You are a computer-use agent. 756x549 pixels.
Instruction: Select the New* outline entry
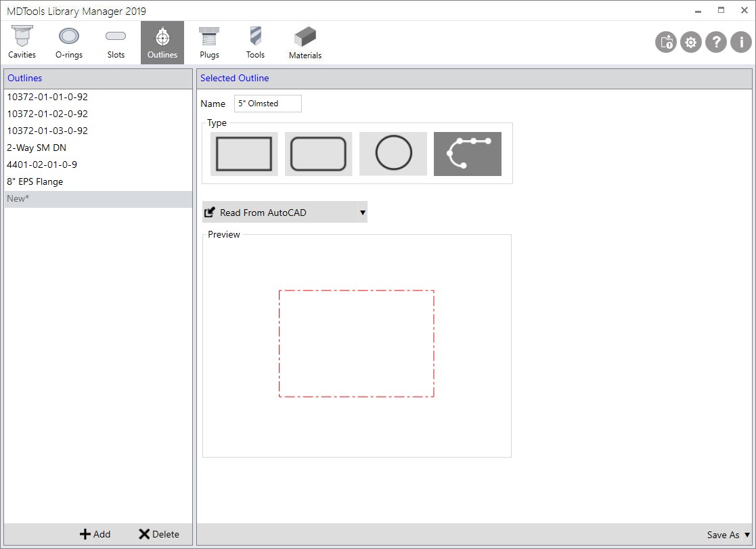(x=98, y=199)
